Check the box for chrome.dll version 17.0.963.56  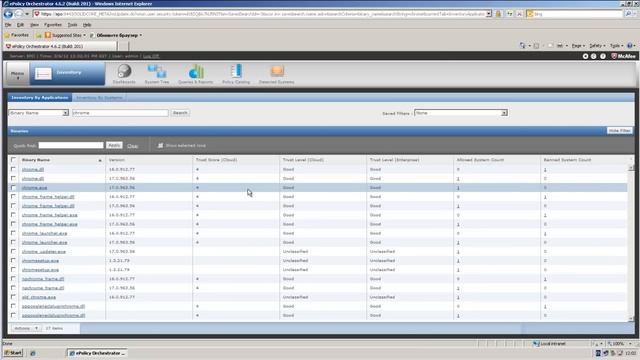tap(13, 178)
